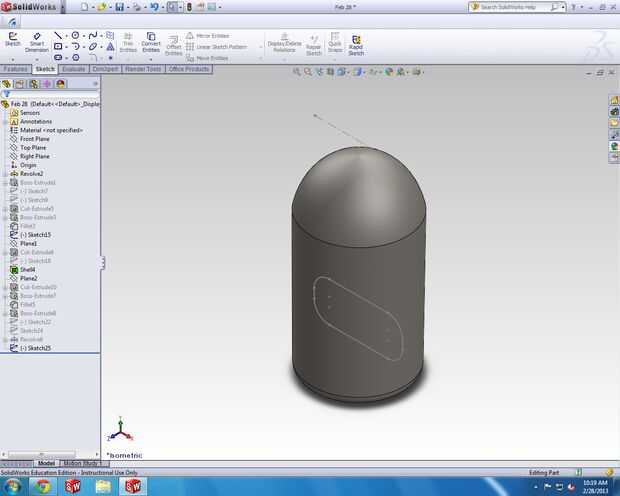Open the Evaluate tab
The width and height of the screenshot is (620, 496).
click(74, 69)
